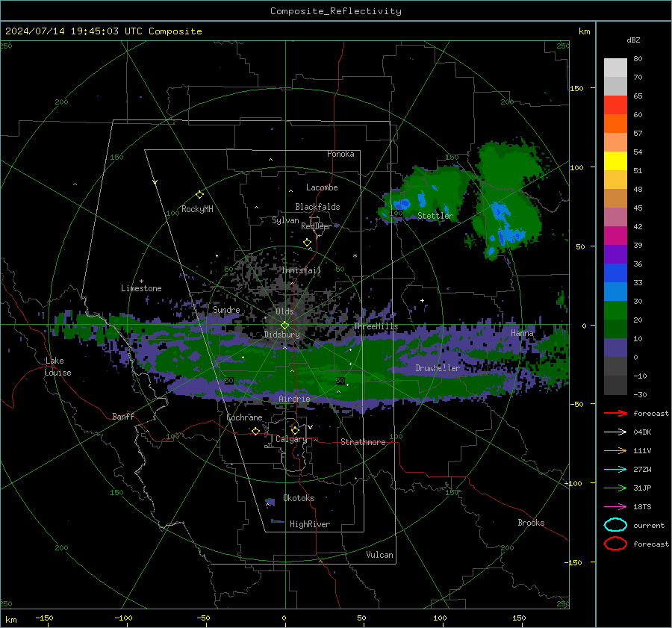Click the Sundre label
672x628 pixels.
tap(226, 309)
